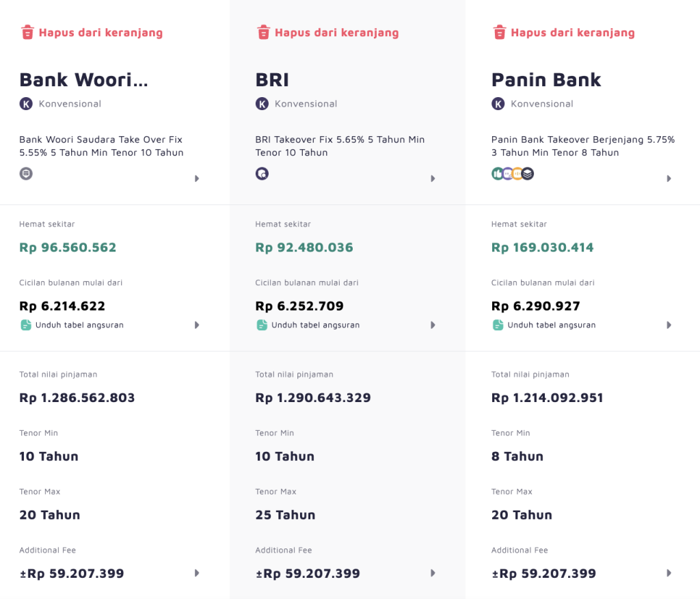The width and height of the screenshot is (700, 599).
Task: Remove Panin Bank via Hapus dari keranjang
Action: pos(572,32)
